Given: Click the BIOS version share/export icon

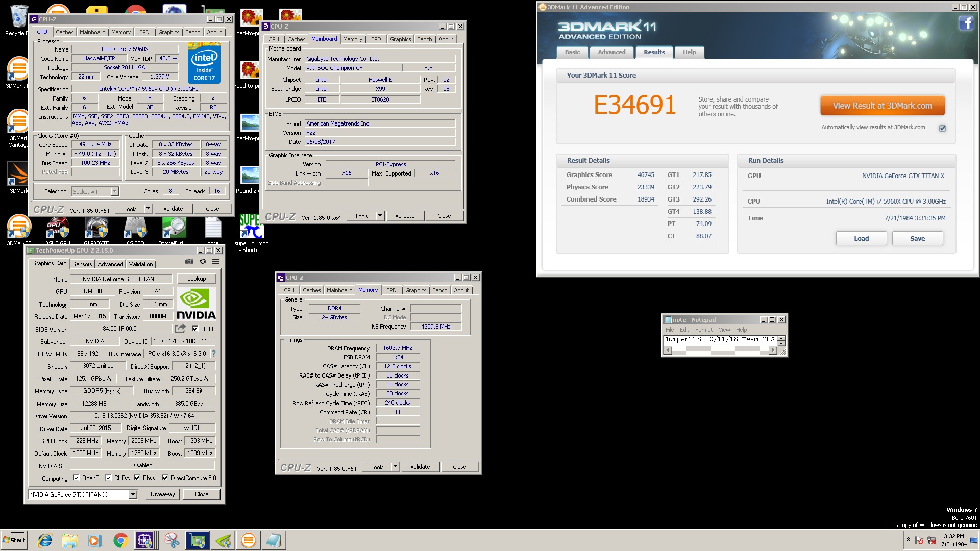Looking at the screenshot, I should [180, 329].
